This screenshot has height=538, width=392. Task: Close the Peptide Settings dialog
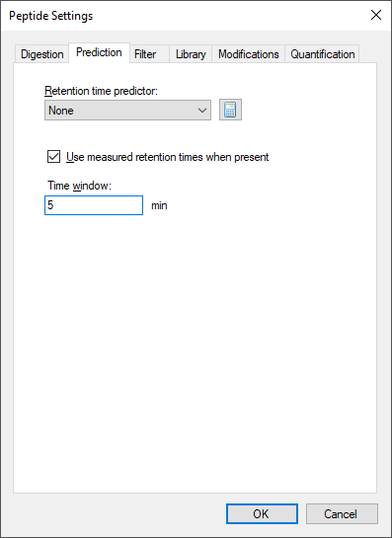click(x=376, y=16)
